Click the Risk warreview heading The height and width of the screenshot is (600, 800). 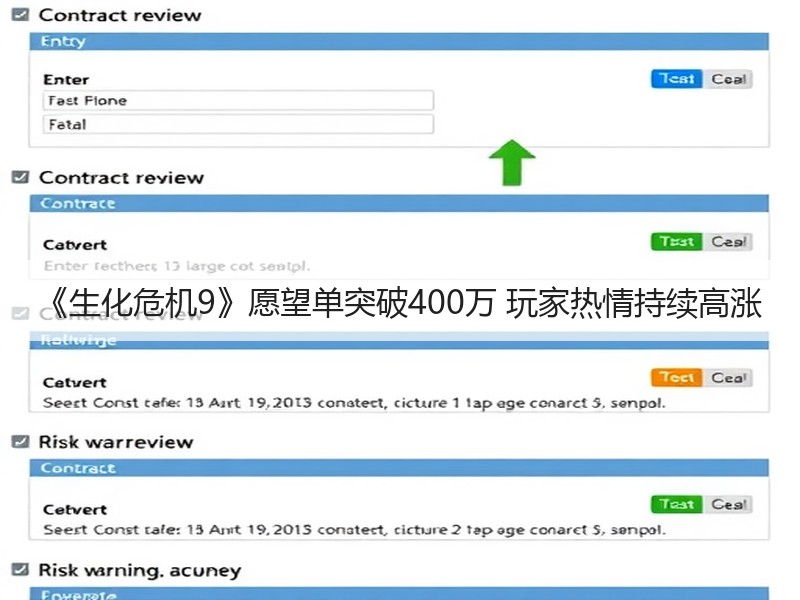[116, 442]
